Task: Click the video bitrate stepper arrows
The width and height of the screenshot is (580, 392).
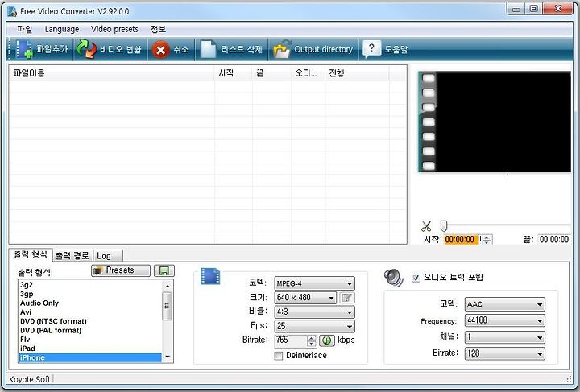Action: tap(312, 340)
